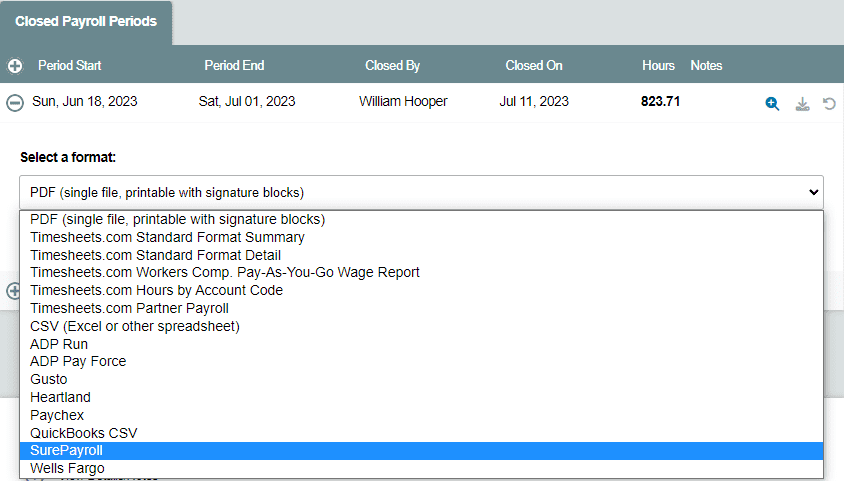Image resolution: width=844 pixels, height=481 pixels.
Task: Click the Jul 11, 2023 closed date
Action: tap(534, 102)
